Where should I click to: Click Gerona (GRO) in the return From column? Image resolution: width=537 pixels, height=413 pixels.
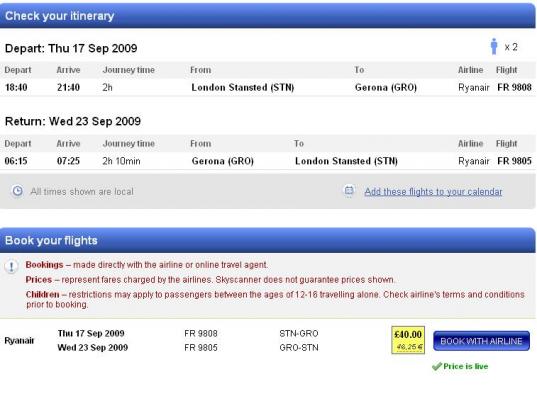coord(223,161)
